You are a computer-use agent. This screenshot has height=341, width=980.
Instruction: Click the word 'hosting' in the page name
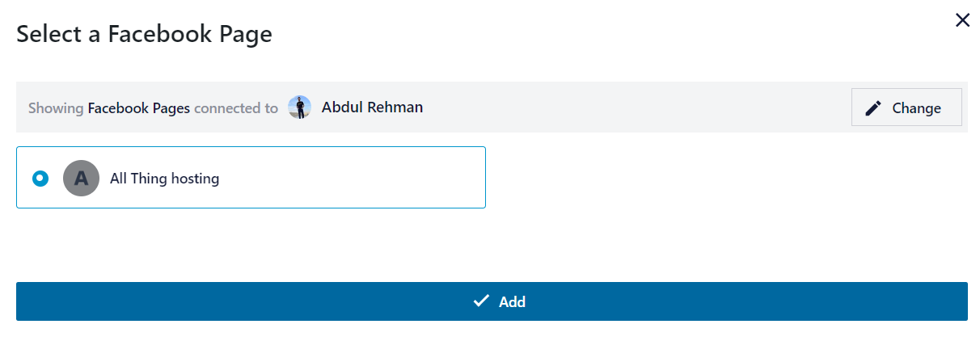coord(194,179)
